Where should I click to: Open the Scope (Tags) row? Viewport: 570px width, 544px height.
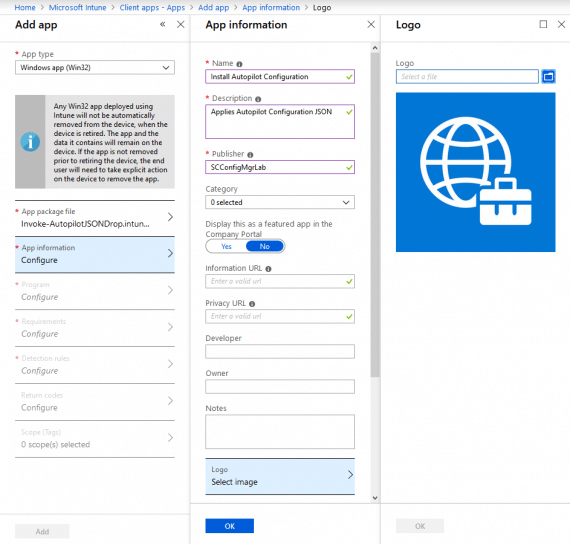[x=95, y=439]
